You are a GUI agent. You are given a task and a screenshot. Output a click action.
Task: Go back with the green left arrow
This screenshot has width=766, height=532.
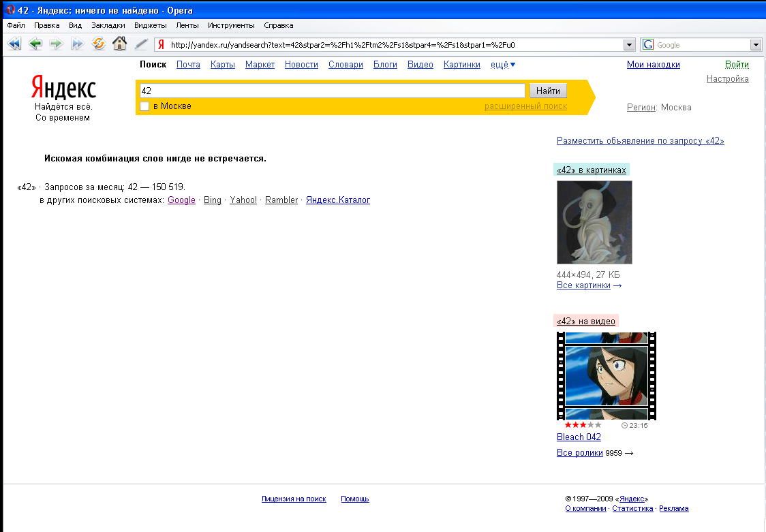35,44
